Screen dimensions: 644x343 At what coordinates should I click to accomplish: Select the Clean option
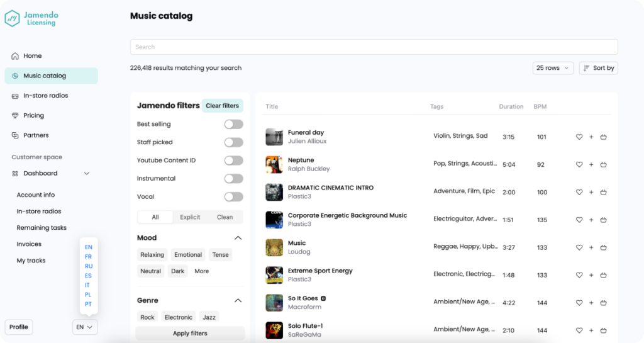(x=225, y=217)
